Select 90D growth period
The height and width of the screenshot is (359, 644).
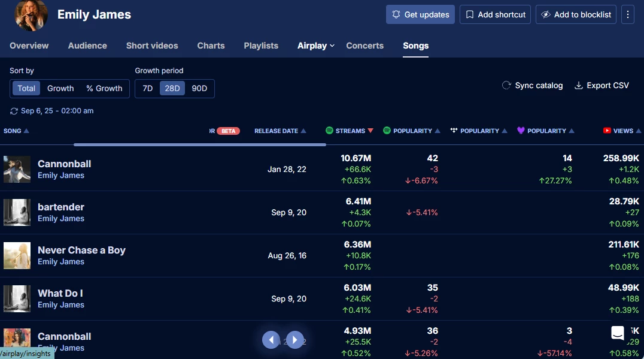coord(199,89)
